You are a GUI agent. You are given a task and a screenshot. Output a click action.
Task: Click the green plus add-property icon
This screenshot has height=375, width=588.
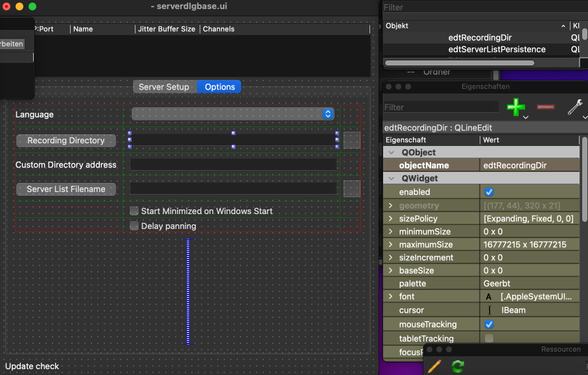click(x=515, y=107)
